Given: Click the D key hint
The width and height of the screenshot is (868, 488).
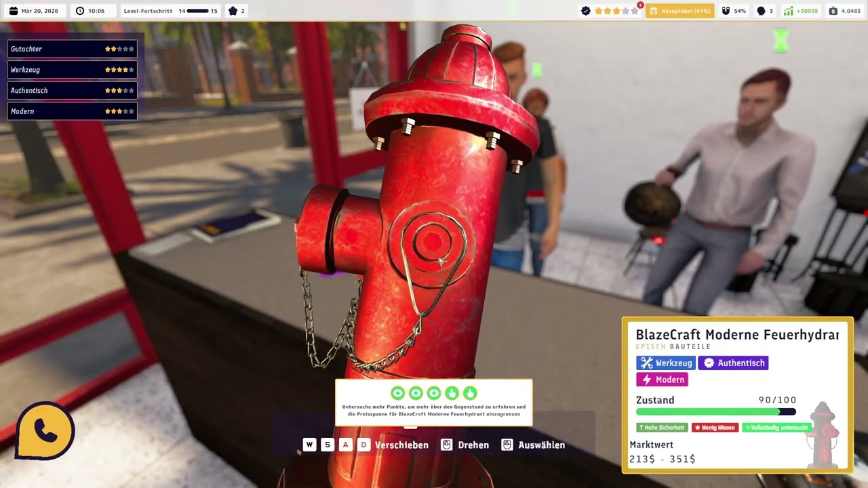Looking at the screenshot, I should [x=363, y=445].
